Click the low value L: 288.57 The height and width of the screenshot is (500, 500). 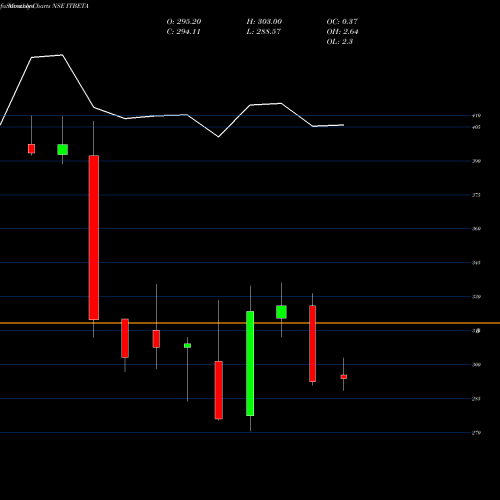[x=264, y=32]
